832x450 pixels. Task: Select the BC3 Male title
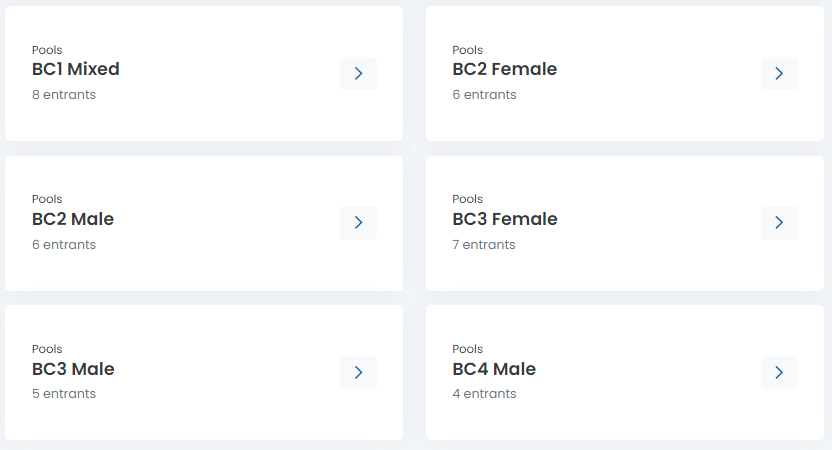pos(73,369)
